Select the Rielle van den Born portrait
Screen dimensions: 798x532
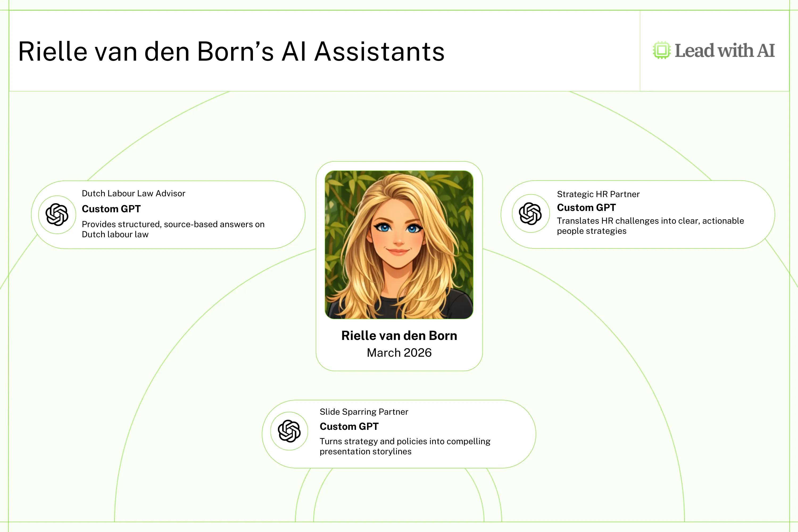pos(399,245)
